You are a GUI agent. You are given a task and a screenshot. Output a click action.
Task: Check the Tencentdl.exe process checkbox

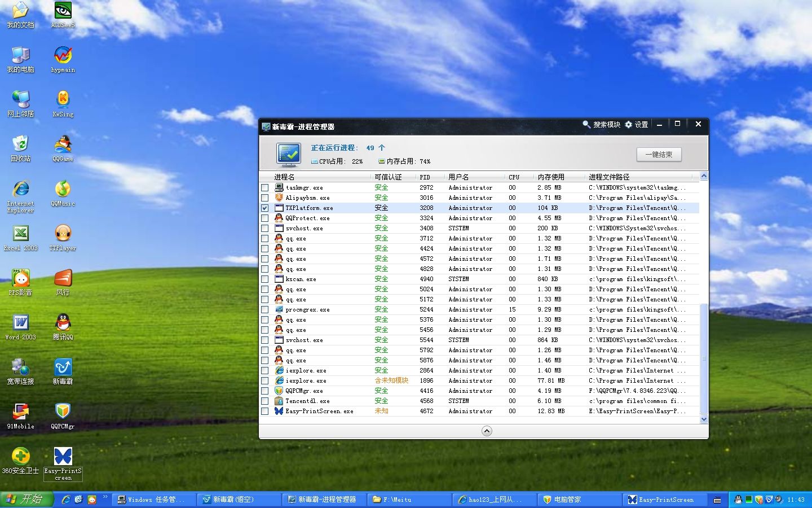(x=264, y=401)
